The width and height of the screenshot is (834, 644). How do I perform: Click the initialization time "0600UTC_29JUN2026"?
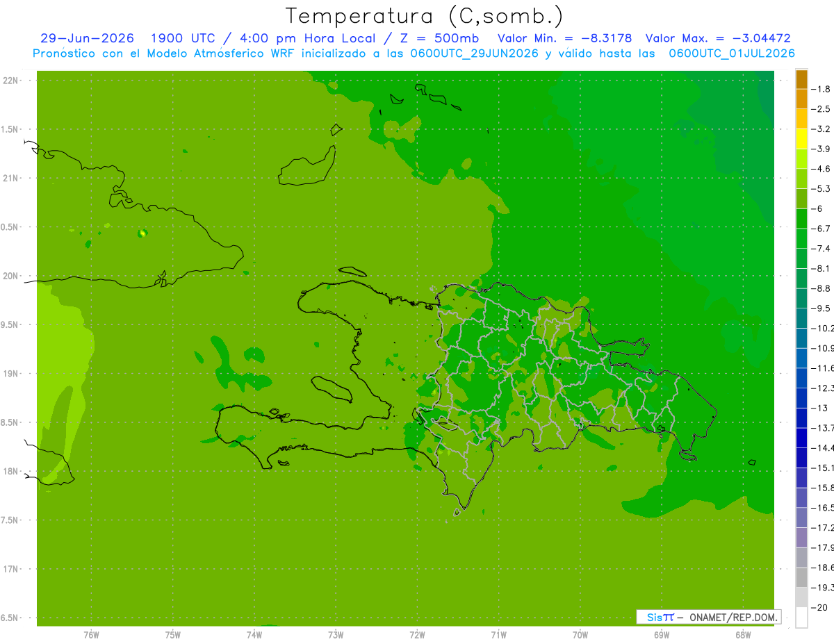pos(474,53)
